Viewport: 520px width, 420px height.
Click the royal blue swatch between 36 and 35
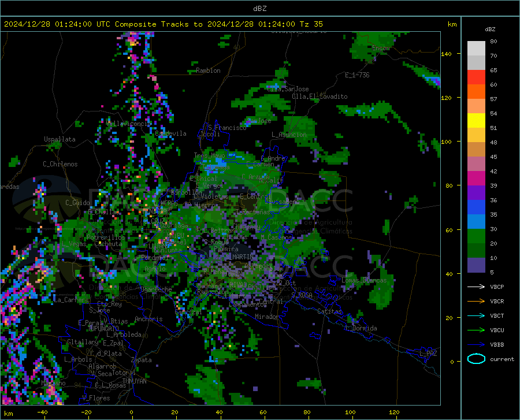tap(476, 207)
